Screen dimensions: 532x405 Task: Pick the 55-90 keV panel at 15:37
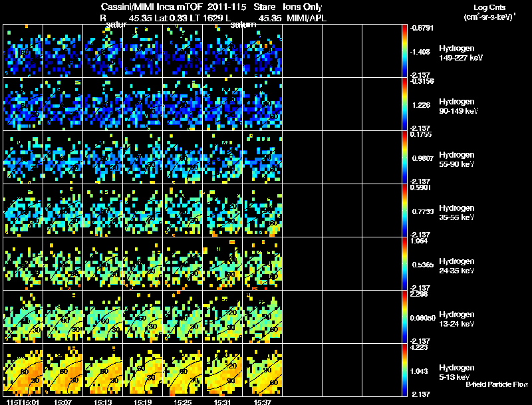click(262, 158)
